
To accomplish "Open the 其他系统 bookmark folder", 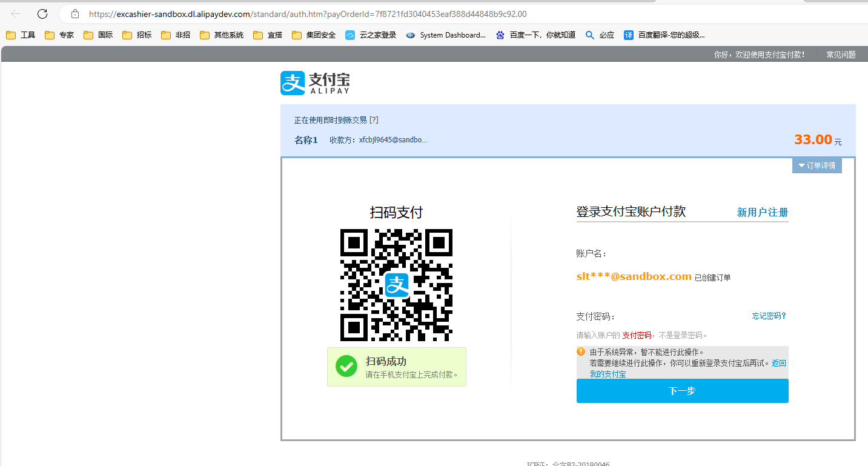I will tap(222, 35).
